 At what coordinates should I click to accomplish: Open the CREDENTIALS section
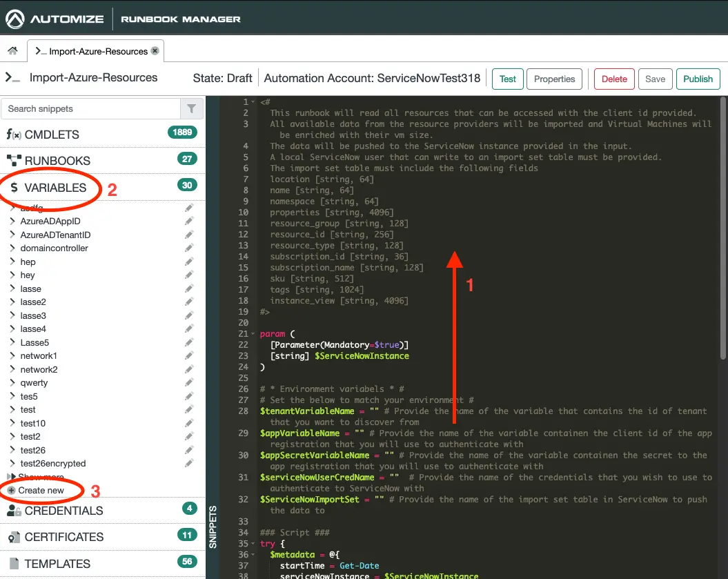63,511
